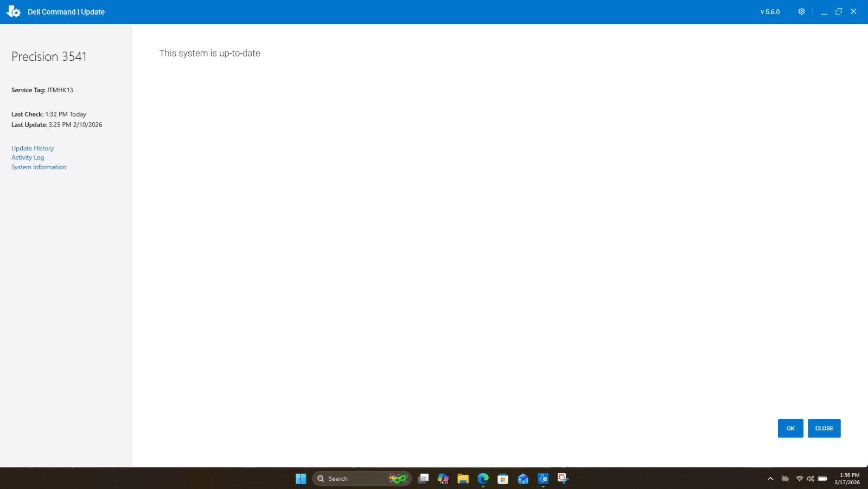Open Wi-Fi network settings in tray
This screenshot has height=489, width=868.
(799, 479)
